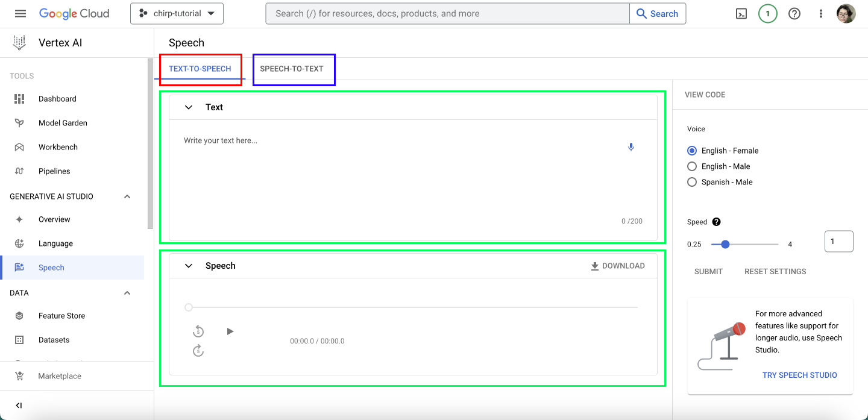Click the Language globe icon
868x420 pixels.
19,243
